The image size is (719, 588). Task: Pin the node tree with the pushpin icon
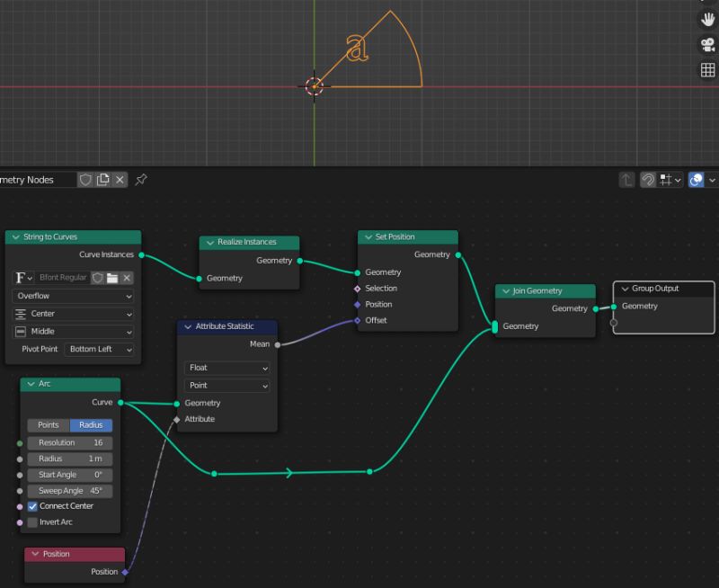140,180
